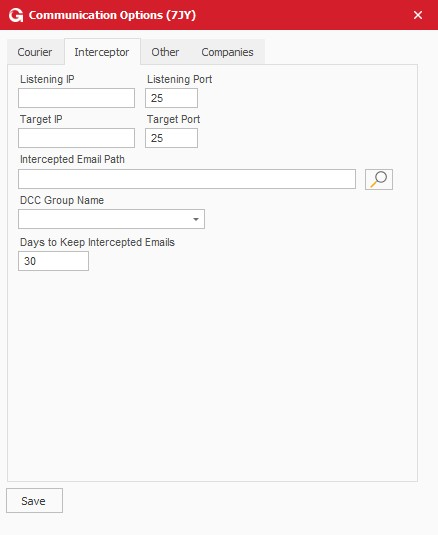This screenshot has width=438, height=535.
Task: Focus the Listening Port field
Action: pos(171,98)
